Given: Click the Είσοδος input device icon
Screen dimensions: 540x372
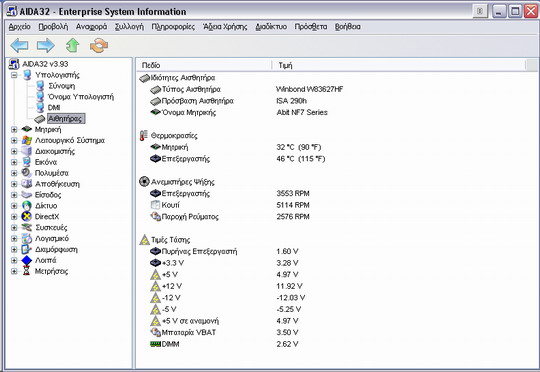Looking at the screenshot, I should coord(27,195).
